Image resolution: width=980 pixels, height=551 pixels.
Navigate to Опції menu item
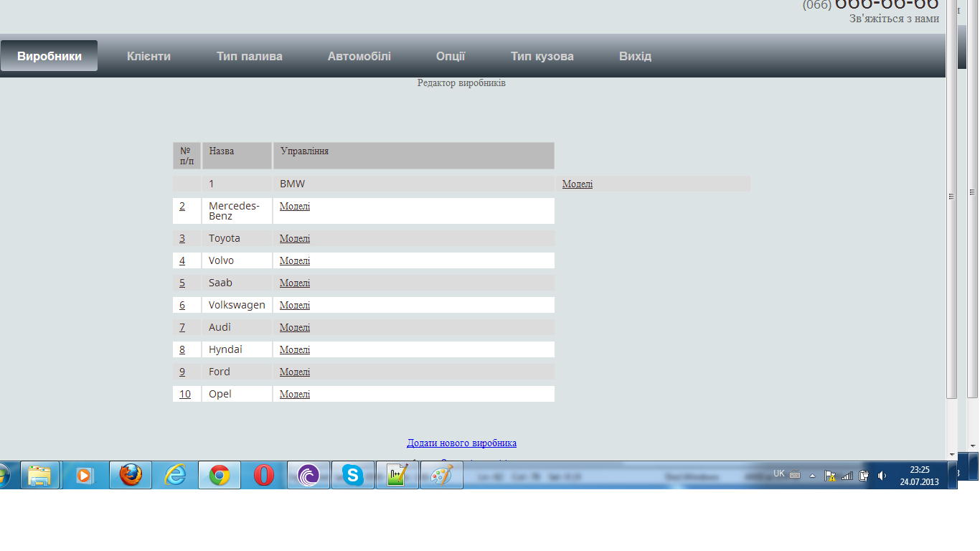[451, 56]
